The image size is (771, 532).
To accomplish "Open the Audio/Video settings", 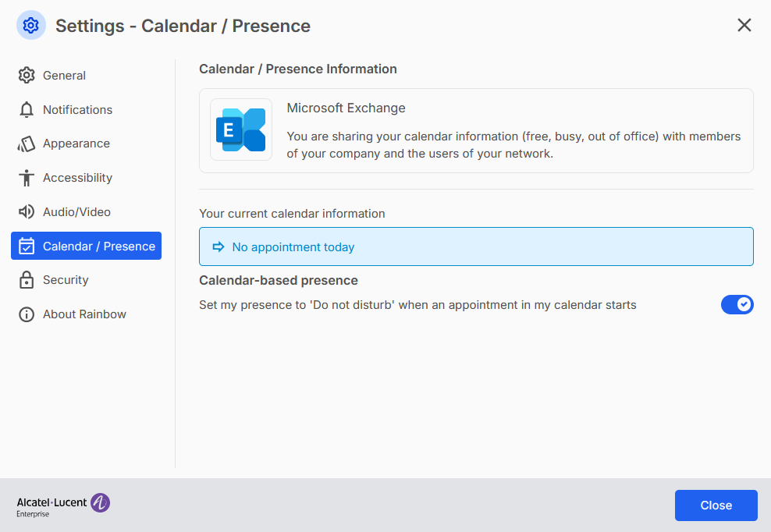I will [x=76, y=212].
